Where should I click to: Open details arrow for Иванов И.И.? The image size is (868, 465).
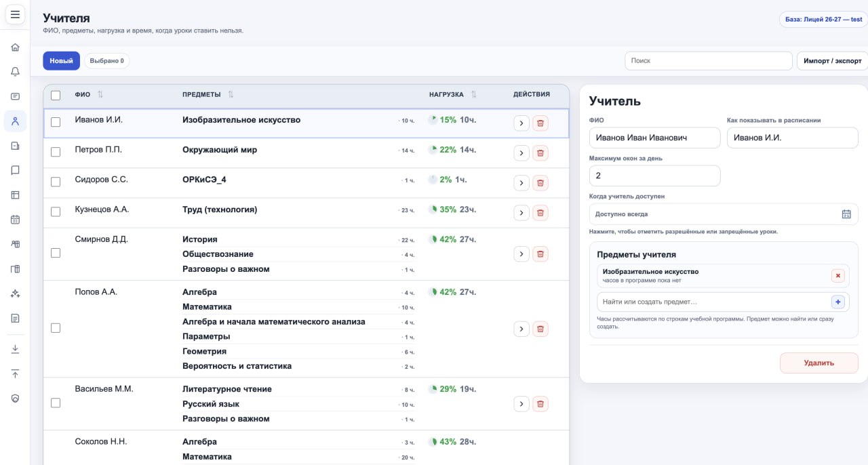[521, 123]
